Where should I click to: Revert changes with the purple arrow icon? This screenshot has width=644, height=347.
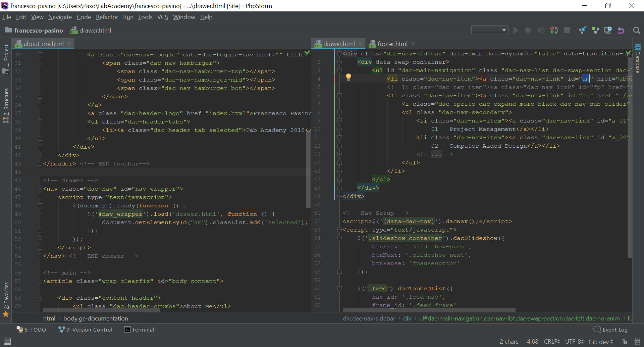point(621,31)
